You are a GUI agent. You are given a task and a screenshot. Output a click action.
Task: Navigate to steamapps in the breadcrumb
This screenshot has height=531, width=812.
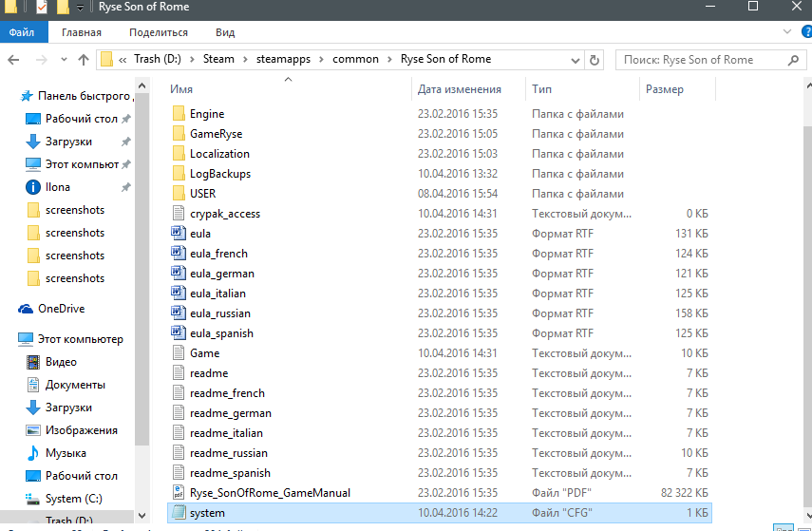pos(283,59)
